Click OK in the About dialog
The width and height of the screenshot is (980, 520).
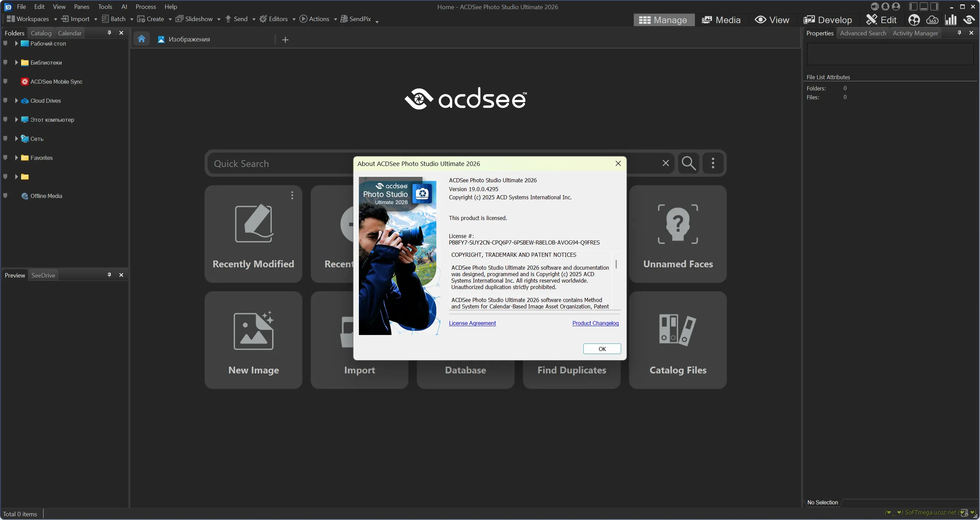[602, 349]
